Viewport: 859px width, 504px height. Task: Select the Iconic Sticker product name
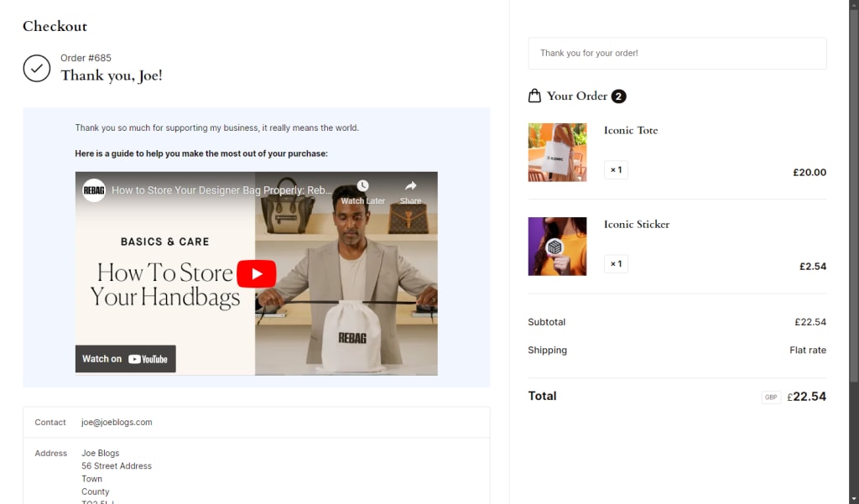click(637, 225)
